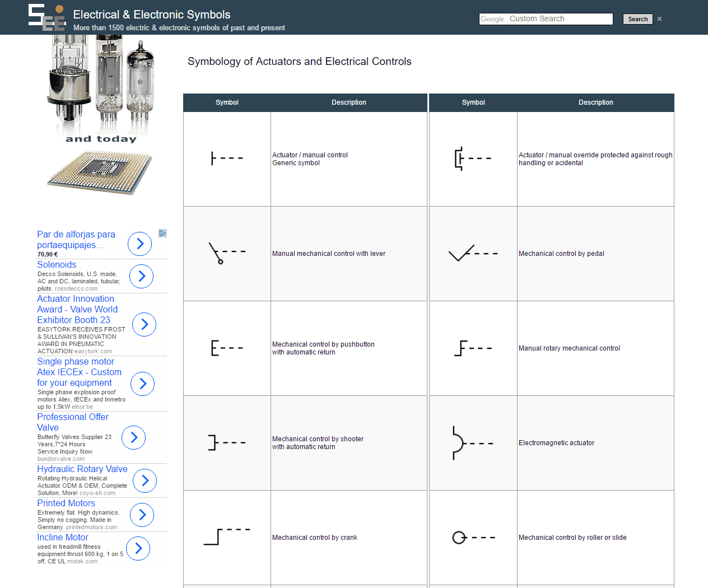Click the arrow beside Single phase motor ad
This screenshot has height=588, width=708.
coord(143,384)
